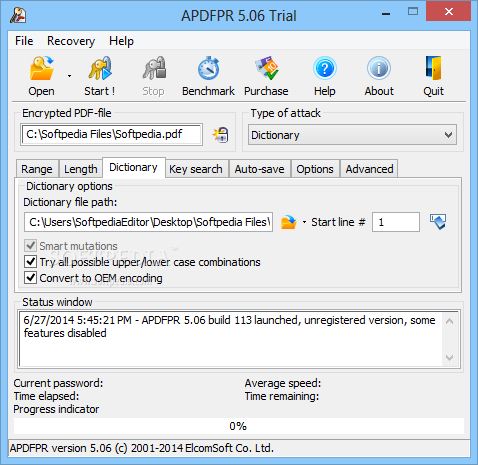Click status window scroll down arrow
The image size is (478, 465).
point(449,358)
